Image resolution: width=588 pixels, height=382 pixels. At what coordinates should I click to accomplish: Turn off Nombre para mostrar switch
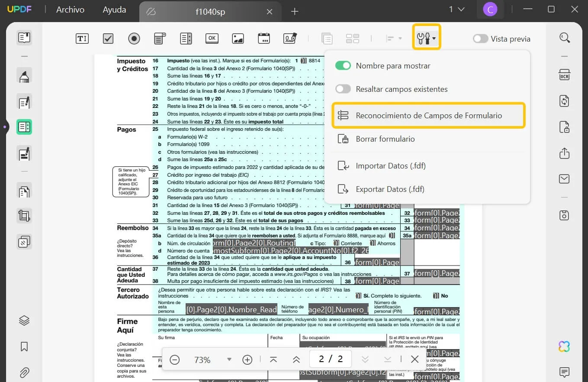coord(343,66)
